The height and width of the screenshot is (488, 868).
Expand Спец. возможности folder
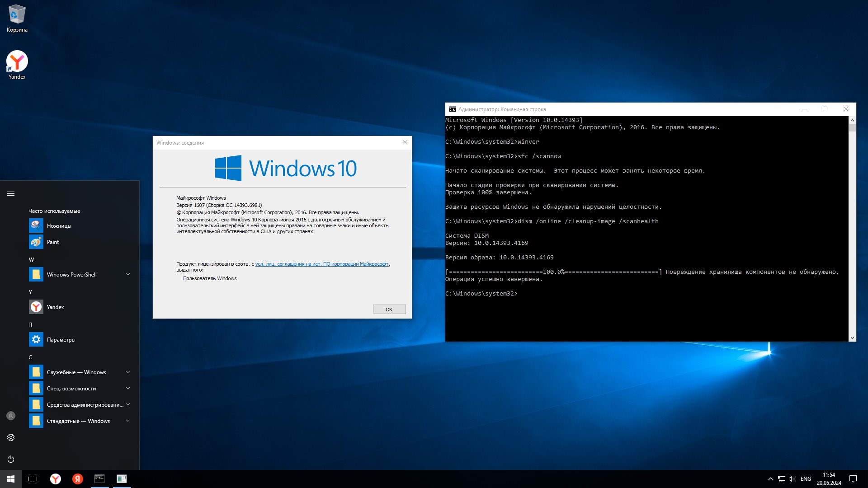[x=127, y=388]
